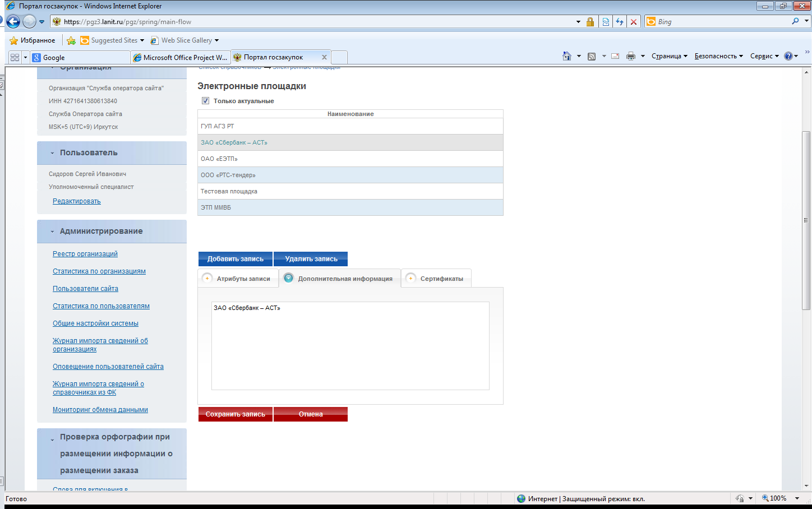This screenshot has width=812, height=509.
Task: Stop loading with the red X icon
Action: pos(634,22)
